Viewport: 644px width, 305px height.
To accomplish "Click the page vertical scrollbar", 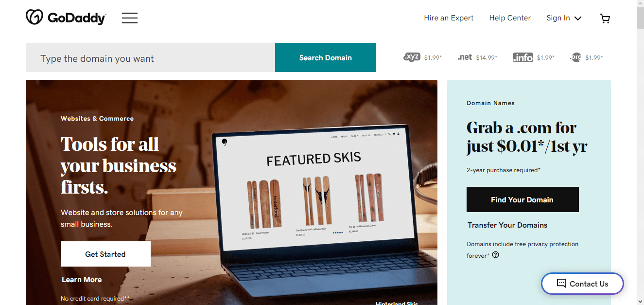I will click(x=640, y=152).
